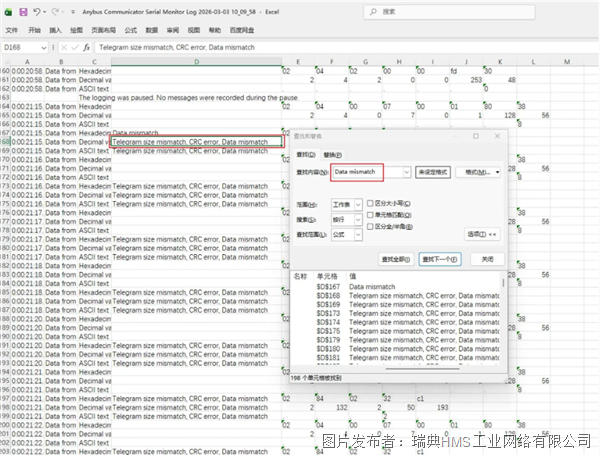Switch to the 页面布局 ribbon tab
The image size is (600, 455).
pos(103,30)
